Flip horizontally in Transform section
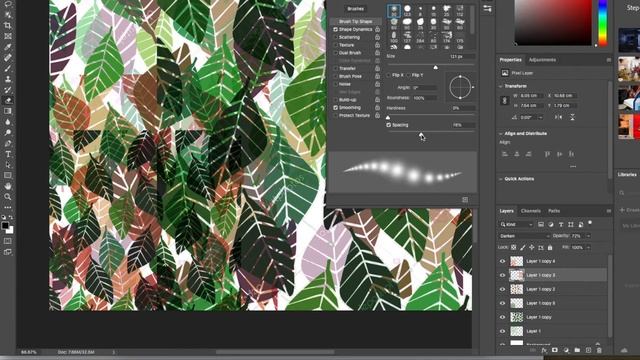 [x=558, y=117]
